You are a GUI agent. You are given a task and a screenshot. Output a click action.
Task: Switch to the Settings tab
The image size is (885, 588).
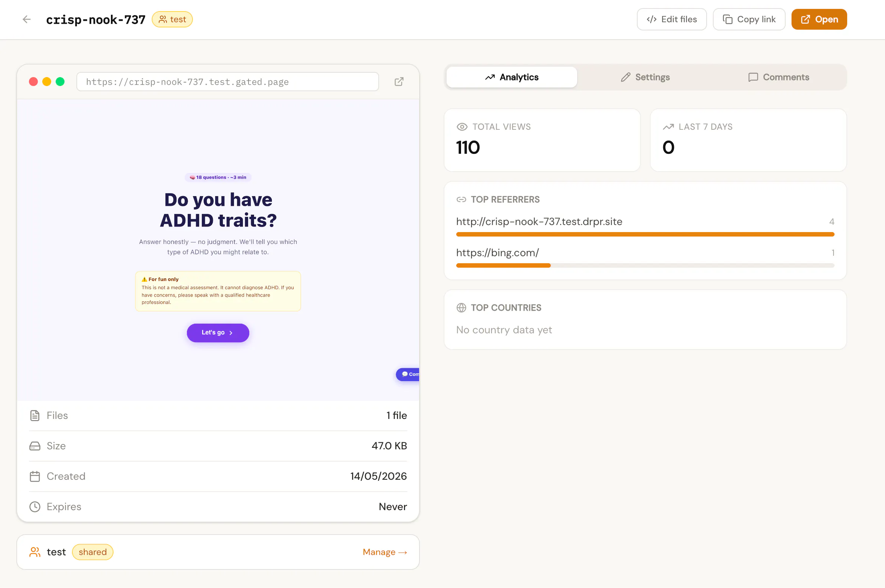coord(645,77)
